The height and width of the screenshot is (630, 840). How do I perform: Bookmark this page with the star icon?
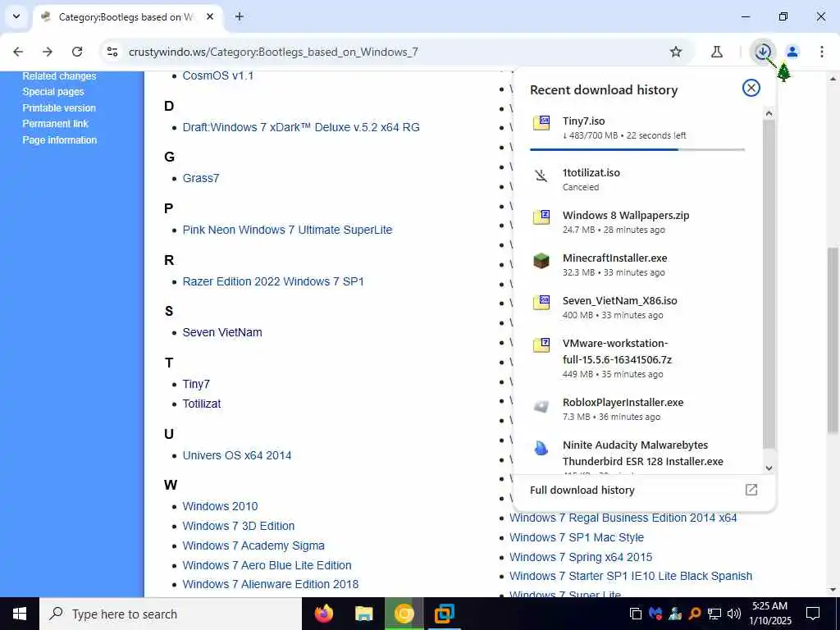[x=676, y=52]
